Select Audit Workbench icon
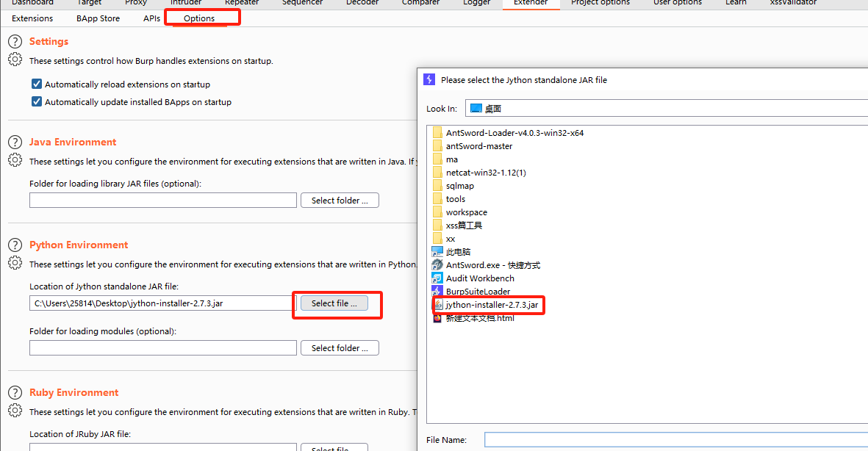 pyautogui.click(x=437, y=278)
